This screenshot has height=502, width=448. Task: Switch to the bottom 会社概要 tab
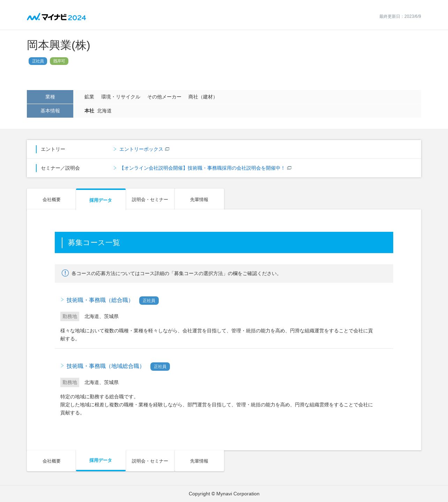coord(51,461)
